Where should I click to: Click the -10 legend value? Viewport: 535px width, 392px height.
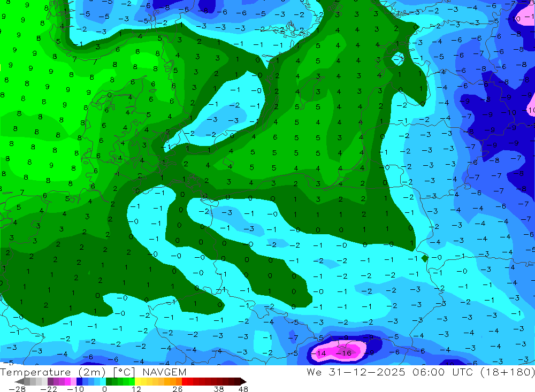tap(75, 389)
